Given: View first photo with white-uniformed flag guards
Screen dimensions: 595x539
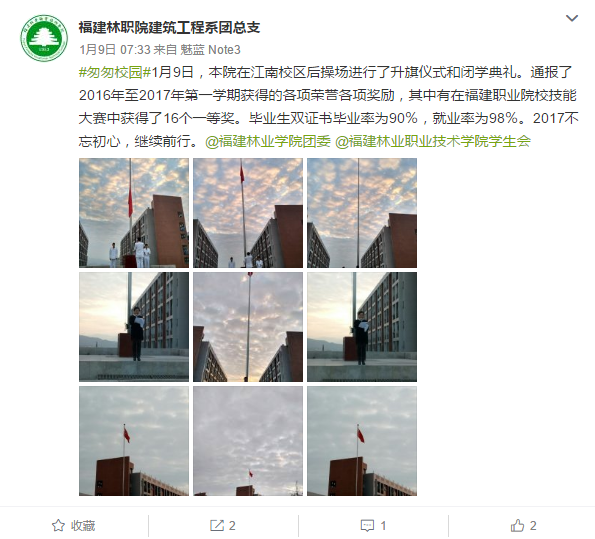Looking at the screenshot, I should pos(134,213).
